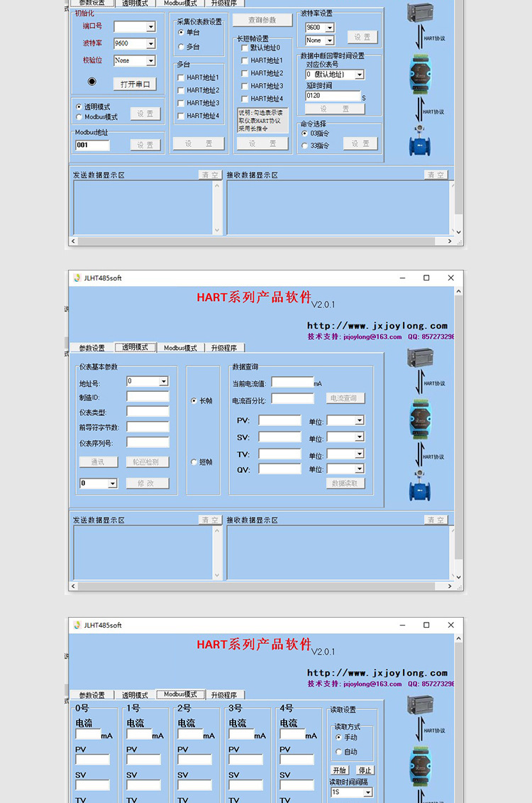532x803 pixels.
Task: Minimize the window showing 读取设置
Action: (x=403, y=625)
